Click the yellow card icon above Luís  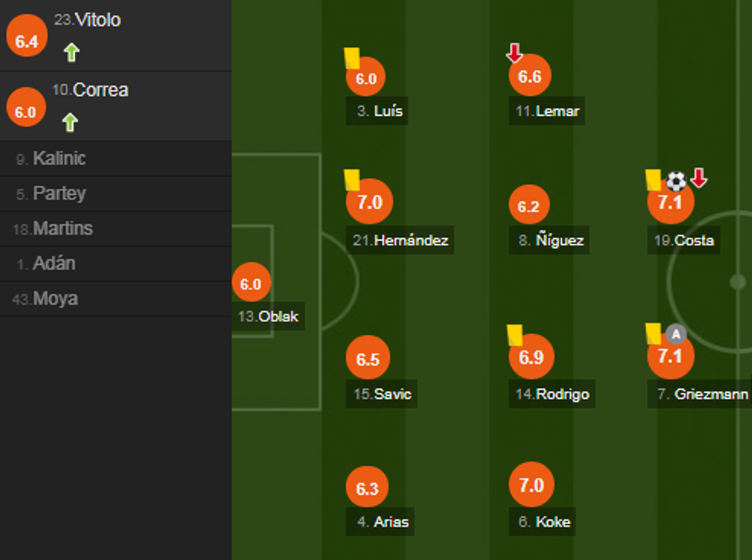352,58
